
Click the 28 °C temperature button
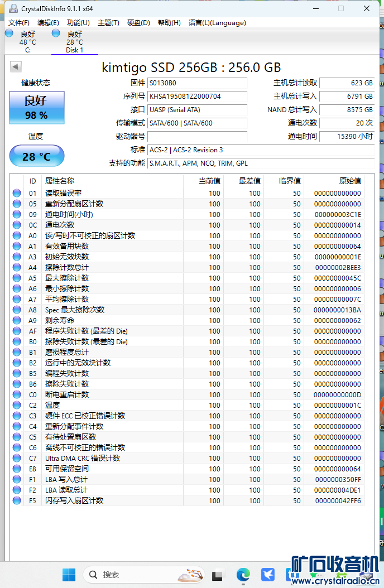point(37,156)
